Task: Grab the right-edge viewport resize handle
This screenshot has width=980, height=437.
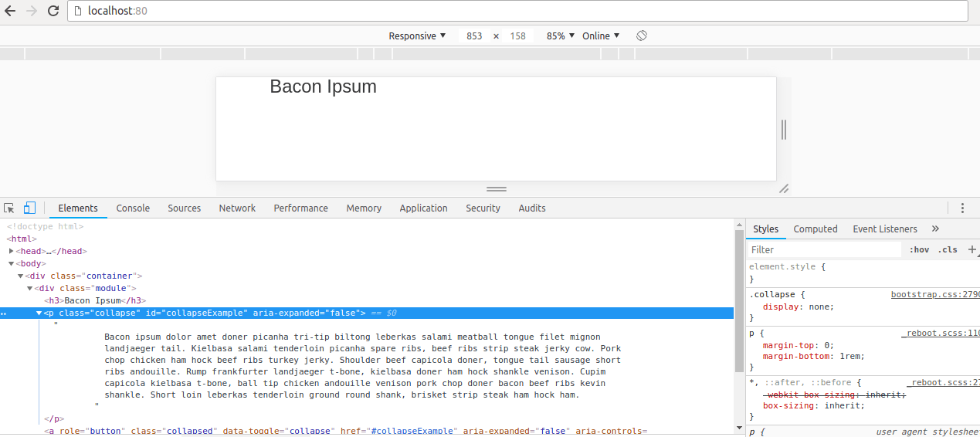Action: coord(784,130)
